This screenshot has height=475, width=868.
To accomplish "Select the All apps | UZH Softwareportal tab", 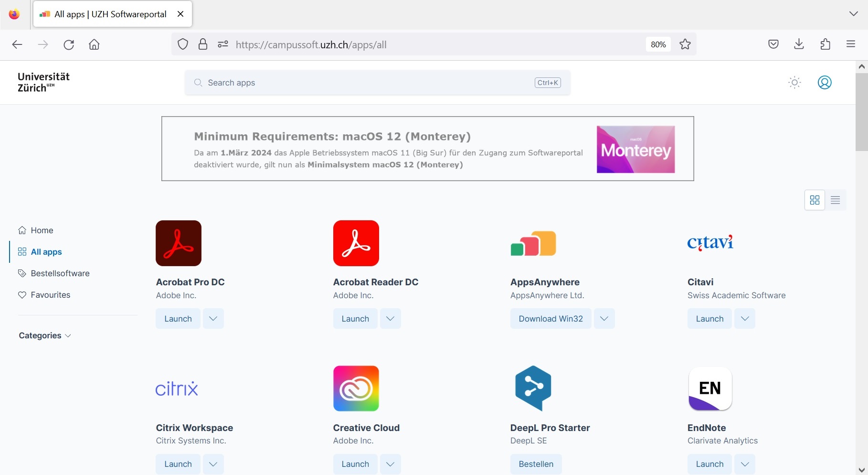I will point(113,14).
